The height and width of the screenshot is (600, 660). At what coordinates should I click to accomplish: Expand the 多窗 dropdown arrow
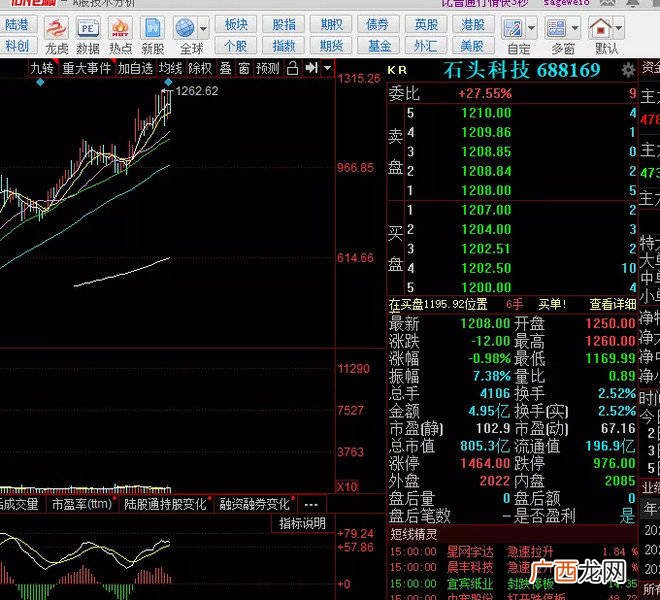[x=575, y=29]
